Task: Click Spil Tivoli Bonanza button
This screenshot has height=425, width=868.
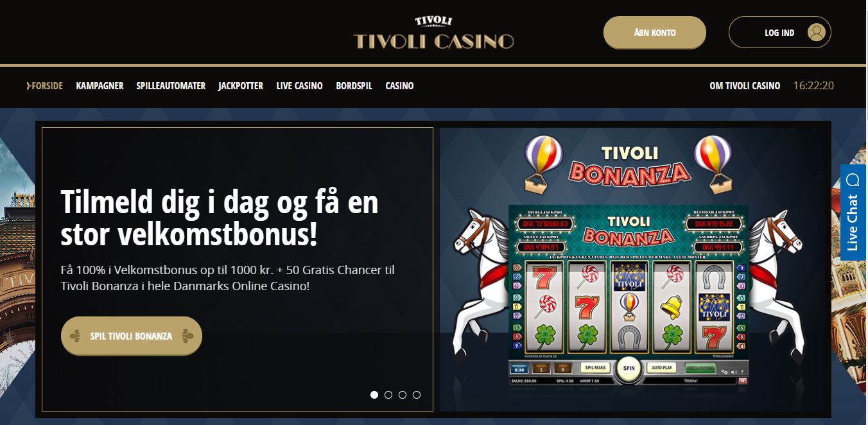Action: (x=132, y=336)
